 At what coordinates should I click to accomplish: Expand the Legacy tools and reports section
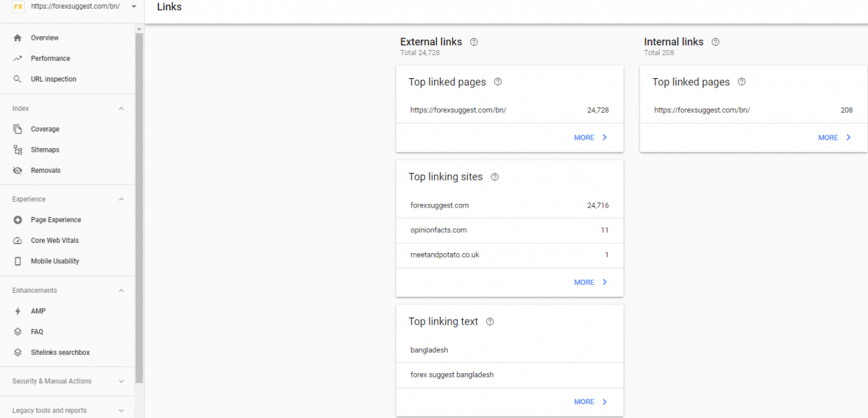point(121,410)
